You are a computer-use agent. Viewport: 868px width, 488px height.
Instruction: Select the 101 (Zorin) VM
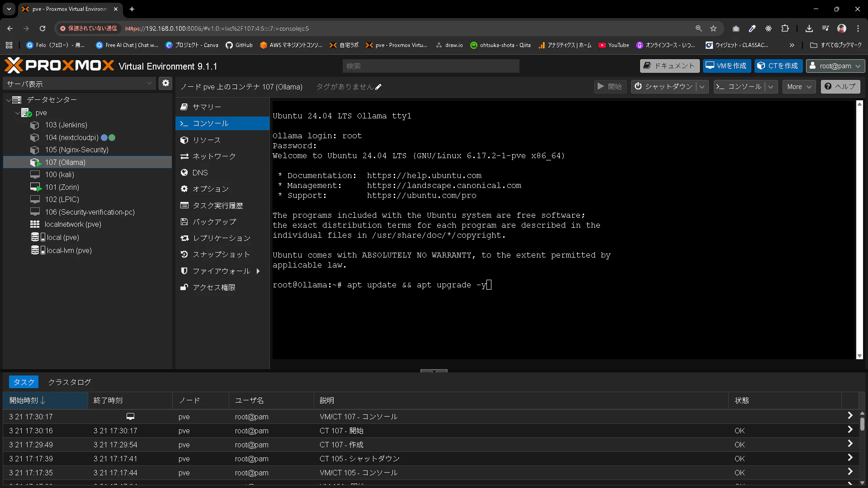62,187
